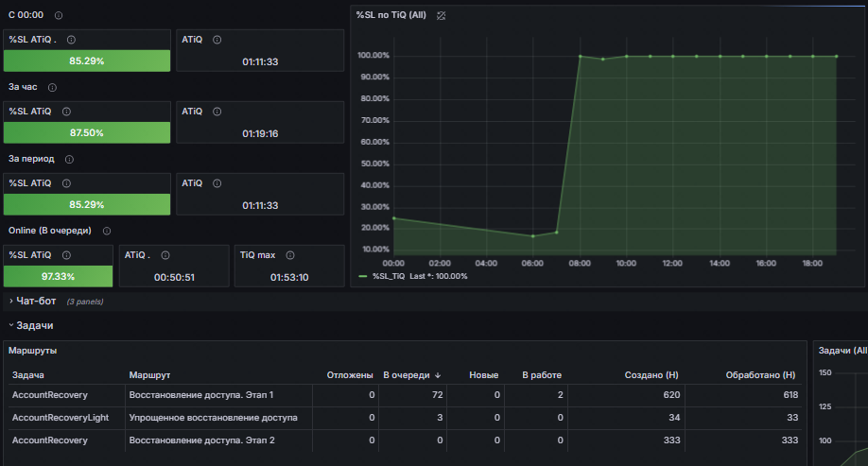Click the icon beside %SL по TiQ (All) title

pyautogui.click(x=441, y=15)
